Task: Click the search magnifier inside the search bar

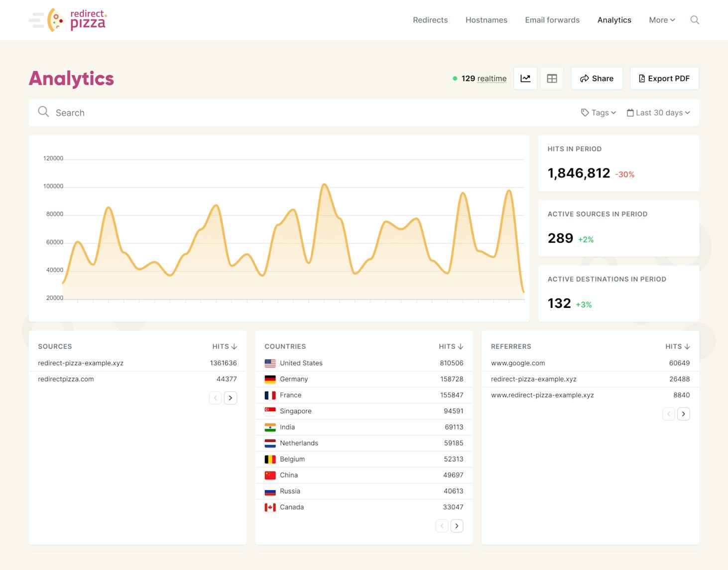Action: (x=43, y=112)
